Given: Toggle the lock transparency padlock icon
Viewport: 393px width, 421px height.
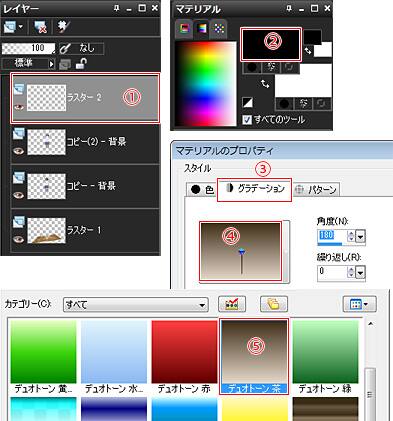Looking at the screenshot, I should 81,63.
